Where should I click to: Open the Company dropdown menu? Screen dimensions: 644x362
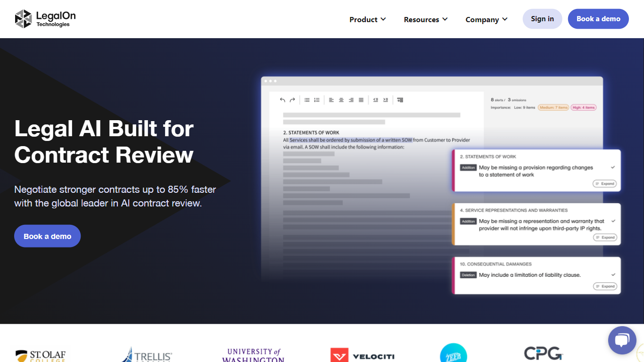487,19
